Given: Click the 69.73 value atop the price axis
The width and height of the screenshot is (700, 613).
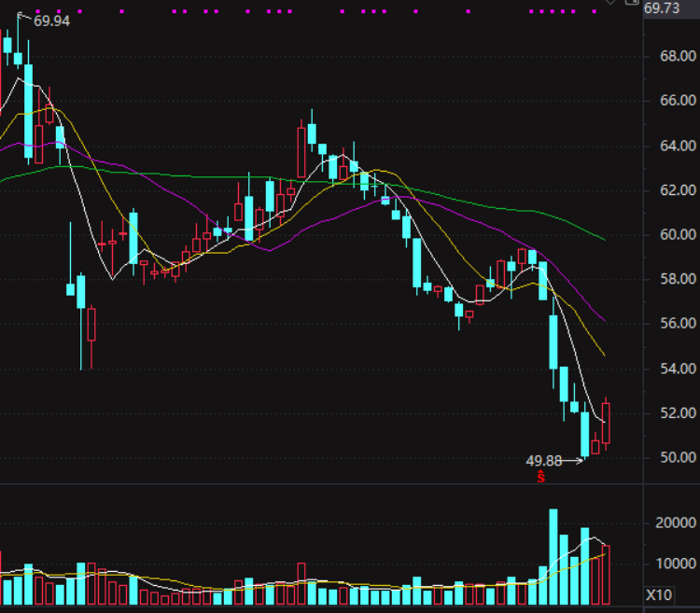Looking at the screenshot, I should tap(662, 8).
